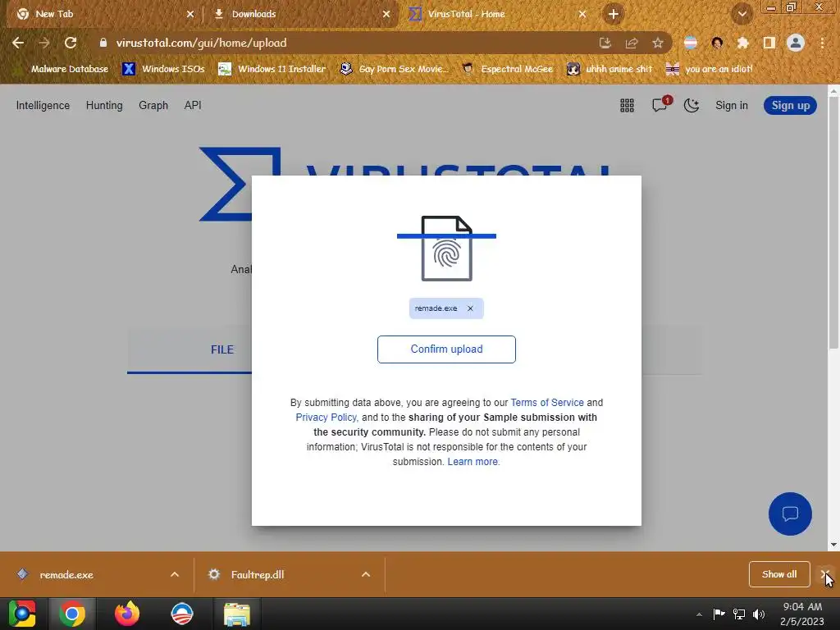840x630 pixels.
Task: Click the install app icon in the address bar
Action: click(605, 43)
